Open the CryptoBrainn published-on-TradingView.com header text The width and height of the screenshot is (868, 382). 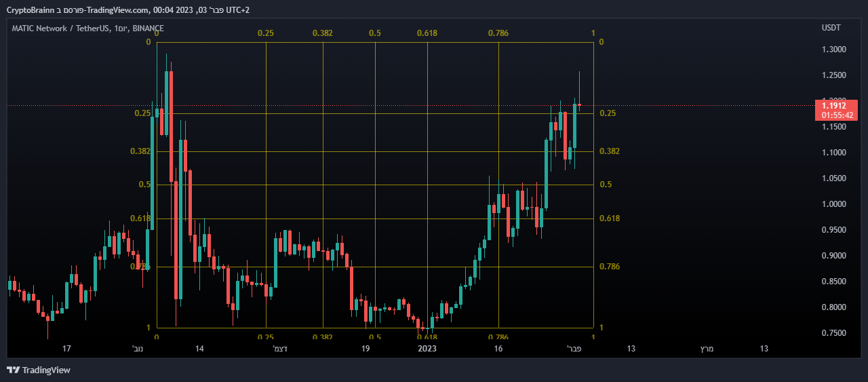tap(128, 9)
